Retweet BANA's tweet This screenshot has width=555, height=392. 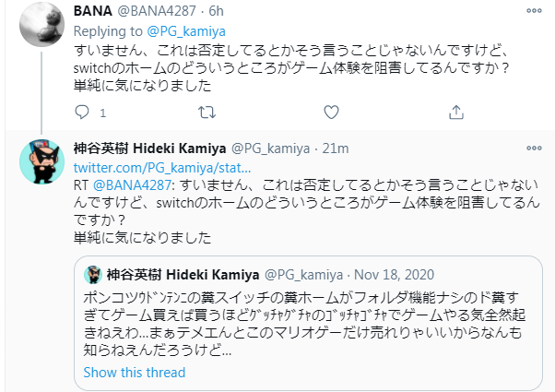coord(207,113)
